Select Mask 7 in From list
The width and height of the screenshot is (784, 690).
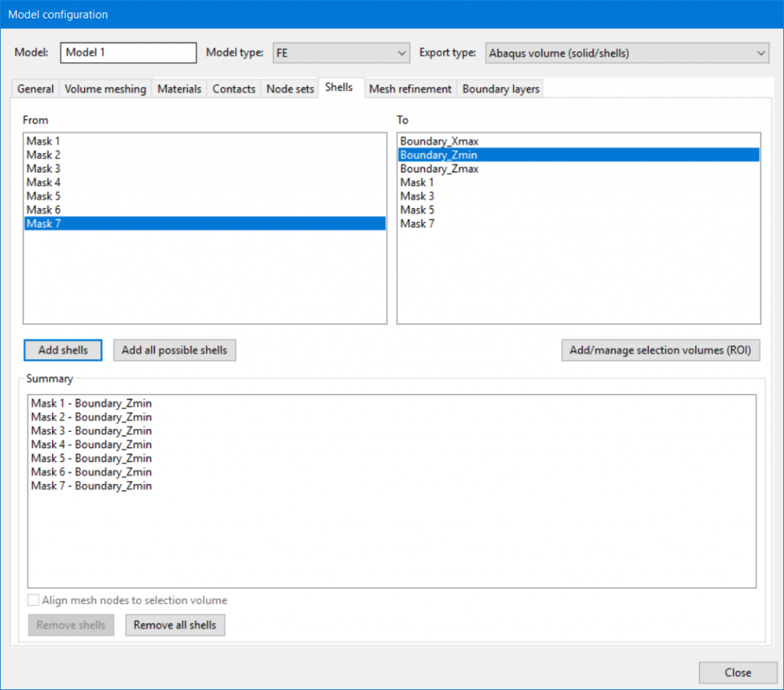(205, 224)
